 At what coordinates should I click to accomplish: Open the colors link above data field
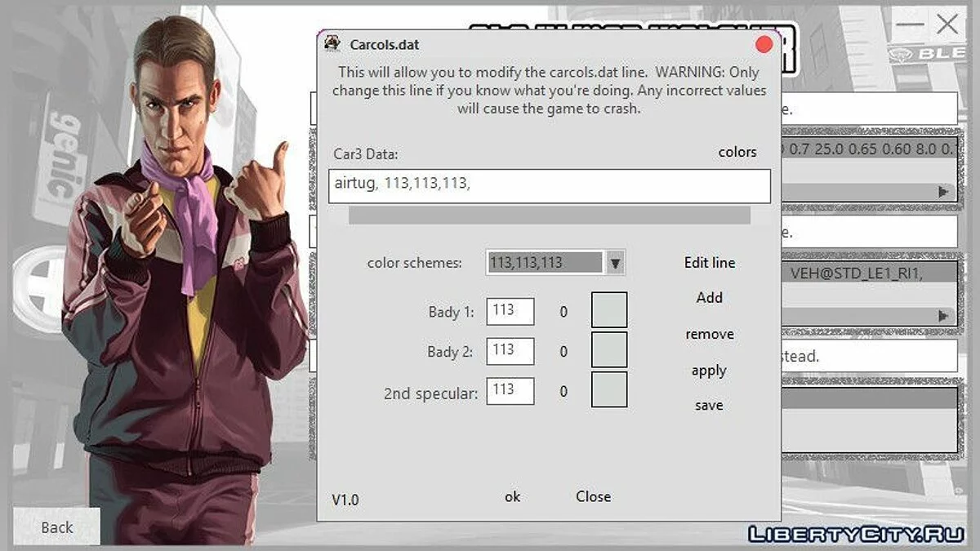(737, 153)
